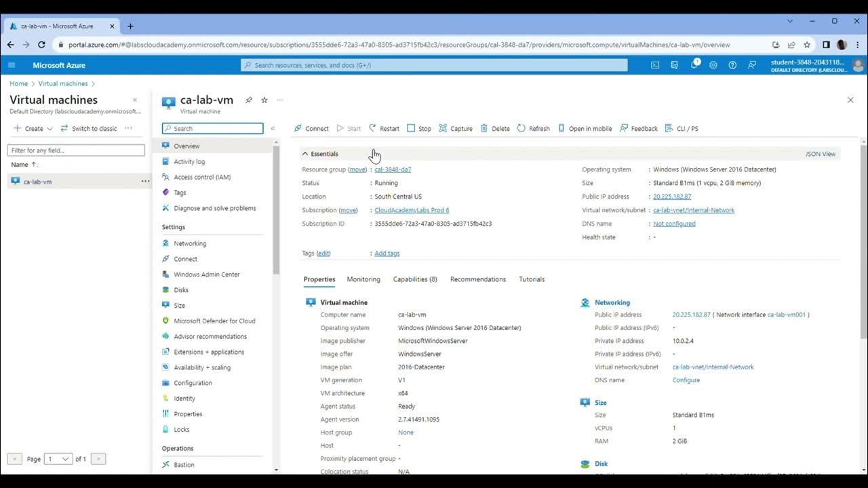Connect to the virtual machine
Screen dimensions: 868x488
point(311,128)
